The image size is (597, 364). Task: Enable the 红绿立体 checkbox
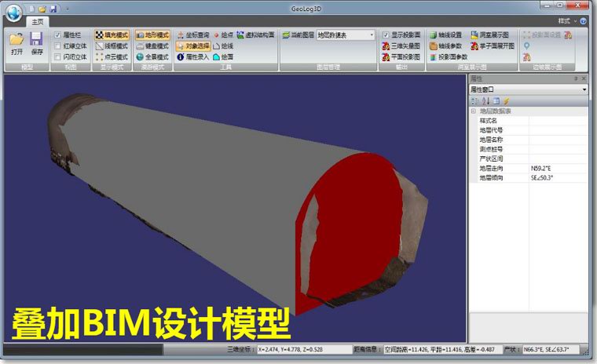point(57,46)
